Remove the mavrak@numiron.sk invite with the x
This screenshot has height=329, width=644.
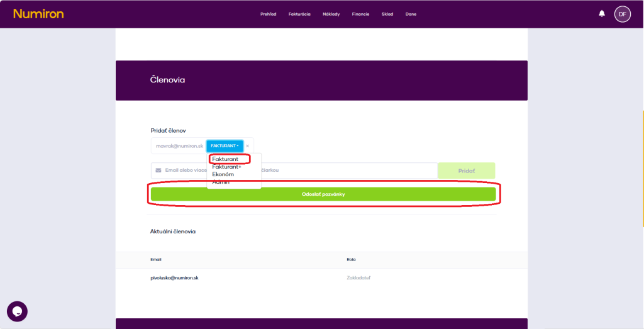247,146
